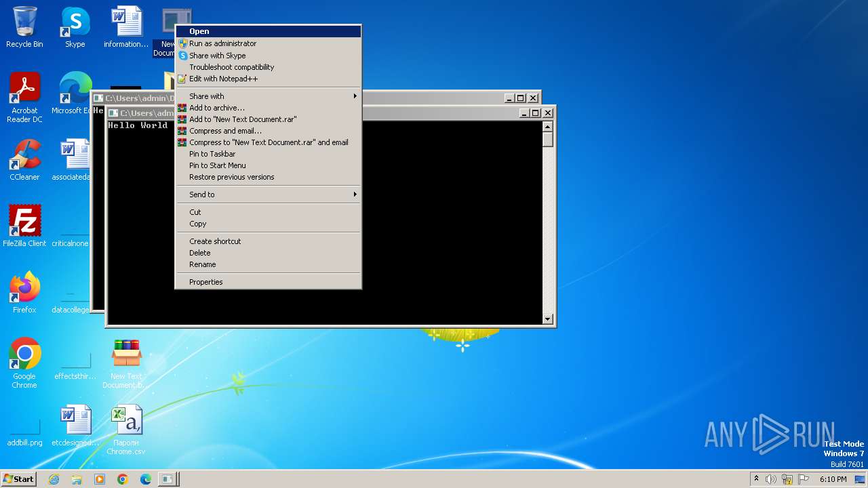The image size is (868, 488).
Task: Open Windows Explorer from the taskbar
Action: (x=77, y=479)
